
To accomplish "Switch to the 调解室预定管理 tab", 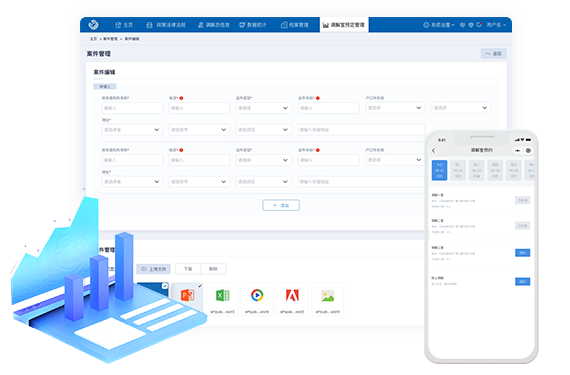I will (344, 25).
